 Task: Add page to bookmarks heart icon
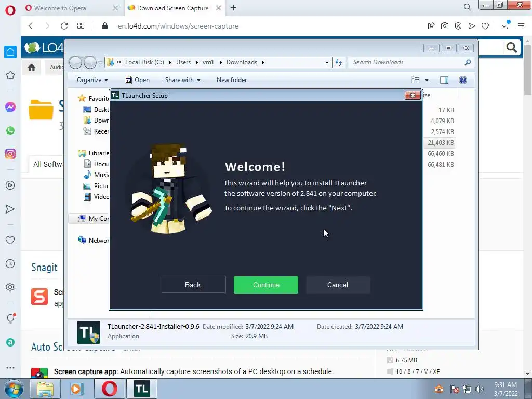[x=485, y=26]
